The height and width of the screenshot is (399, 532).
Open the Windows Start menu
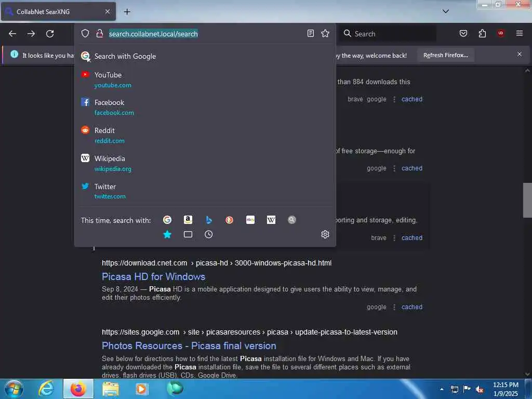(14, 389)
